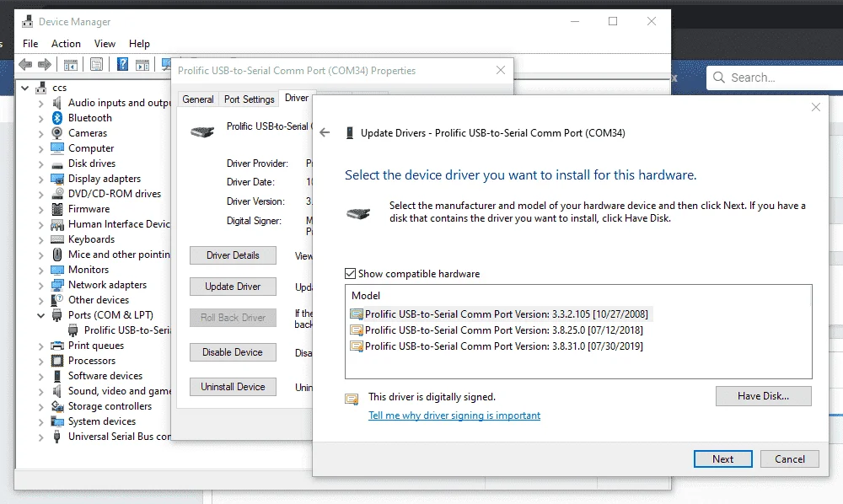Click the Model column header
The width and height of the screenshot is (843, 504).
(x=366, y=296)
